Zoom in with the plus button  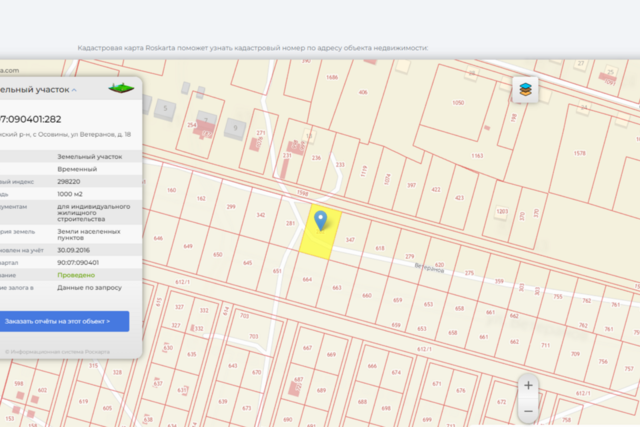point(528,385)
